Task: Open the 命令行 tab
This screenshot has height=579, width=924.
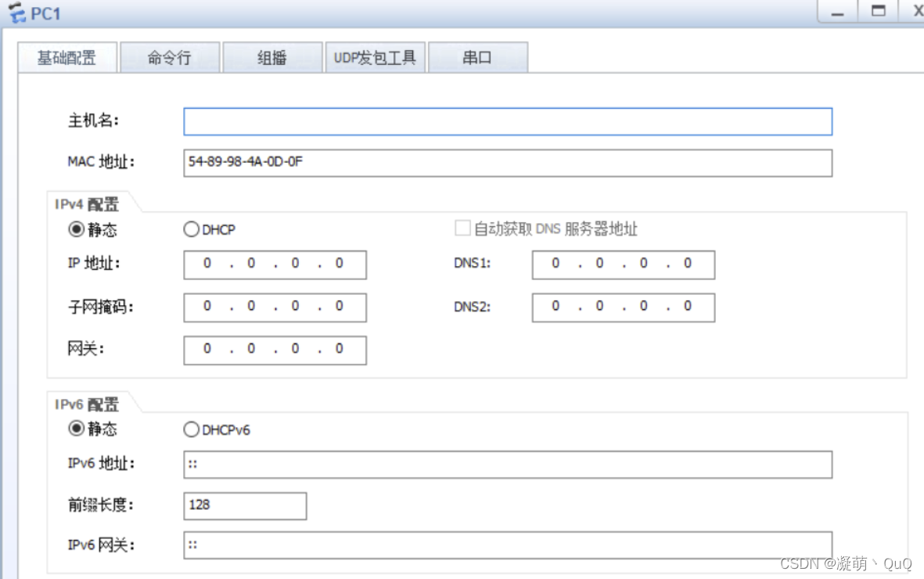Action: (x=170, y=58)
